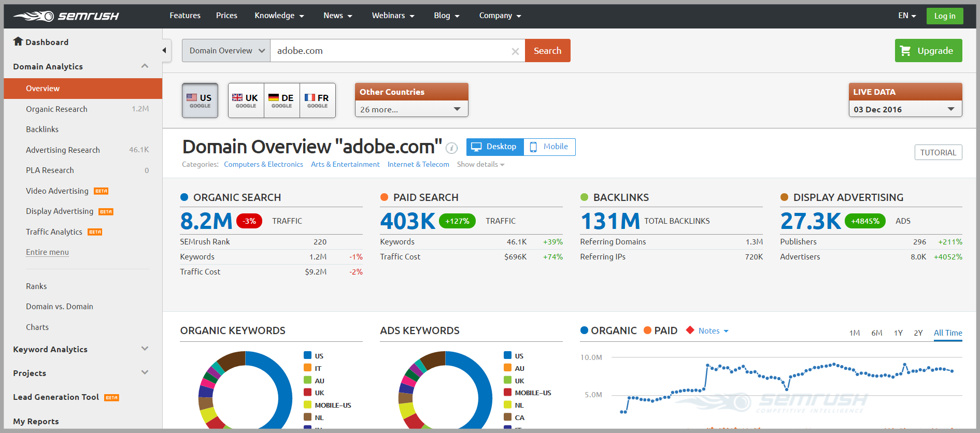Open the Webinars menu
The height and width of the screenshot is (433, 980).
(393, 16)
